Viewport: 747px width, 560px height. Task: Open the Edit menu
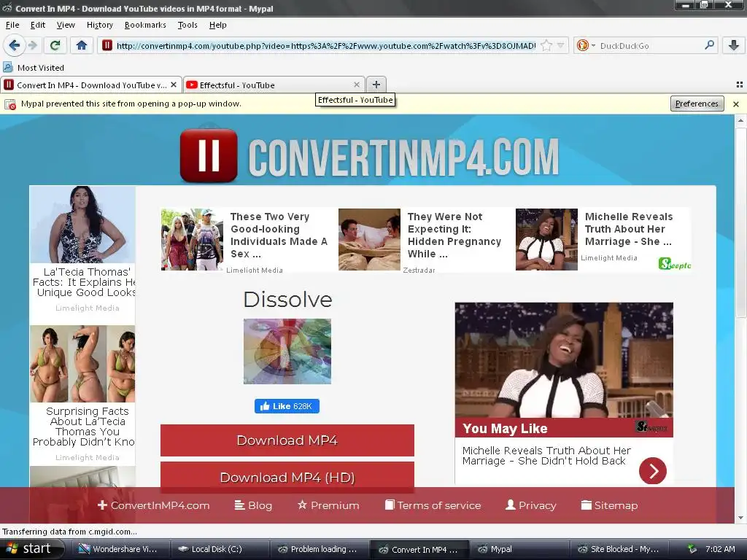(x=38, y=25)
